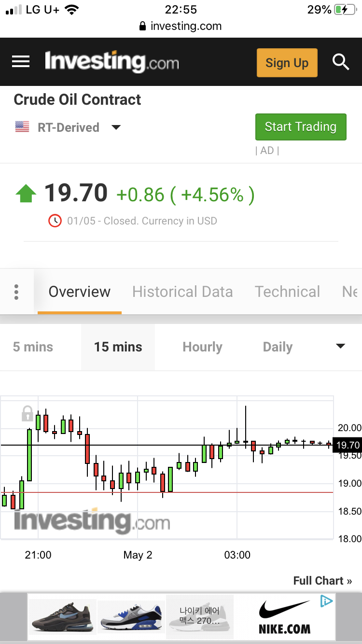Switch chart to Daily interval
This screenshot has height=644, width=362.
point(278,347)
